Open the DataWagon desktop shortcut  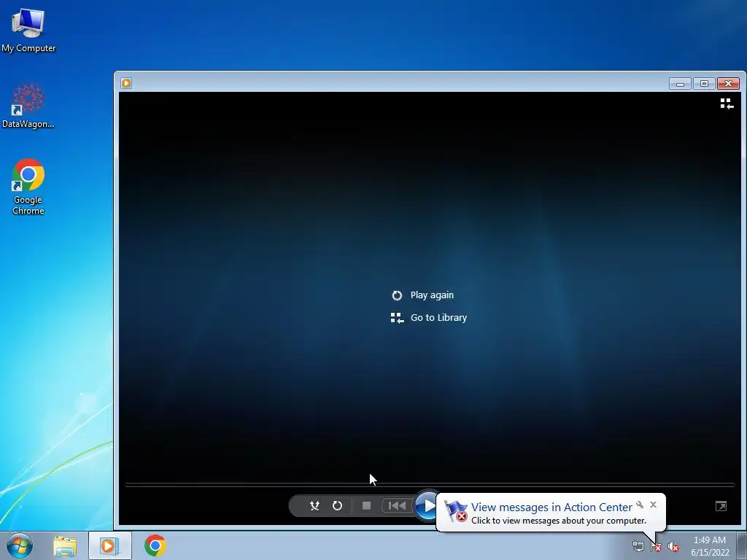28,106
